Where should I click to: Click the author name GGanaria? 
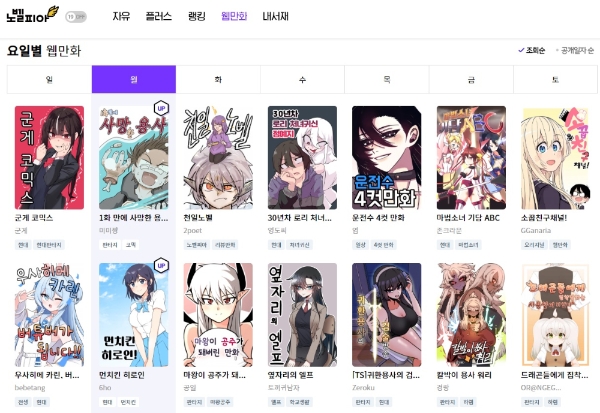point(536,230)
